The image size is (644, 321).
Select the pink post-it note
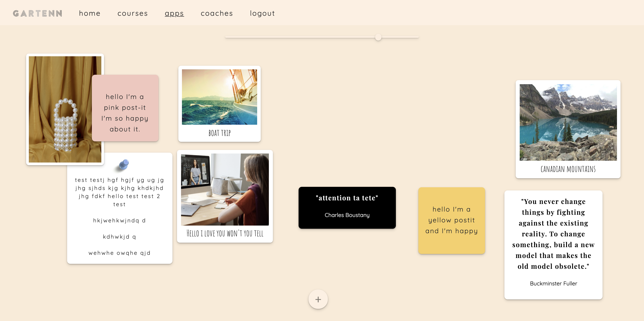[125, 108]
